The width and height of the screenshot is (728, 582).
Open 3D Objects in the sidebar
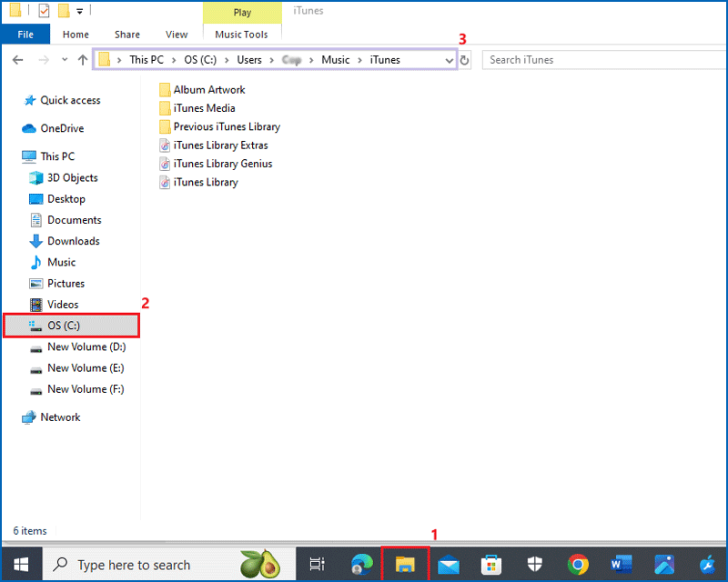click(x=64, y=177)
